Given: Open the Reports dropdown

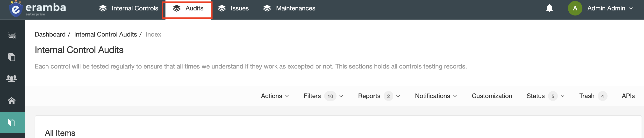Looking at the screenshot, I should pyautogui.click(x=379, y=96).
